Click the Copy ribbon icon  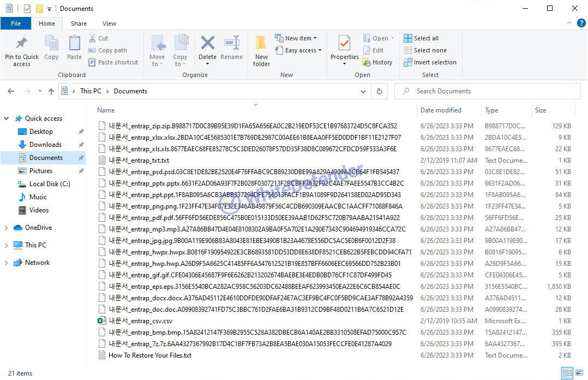point(51,43)
